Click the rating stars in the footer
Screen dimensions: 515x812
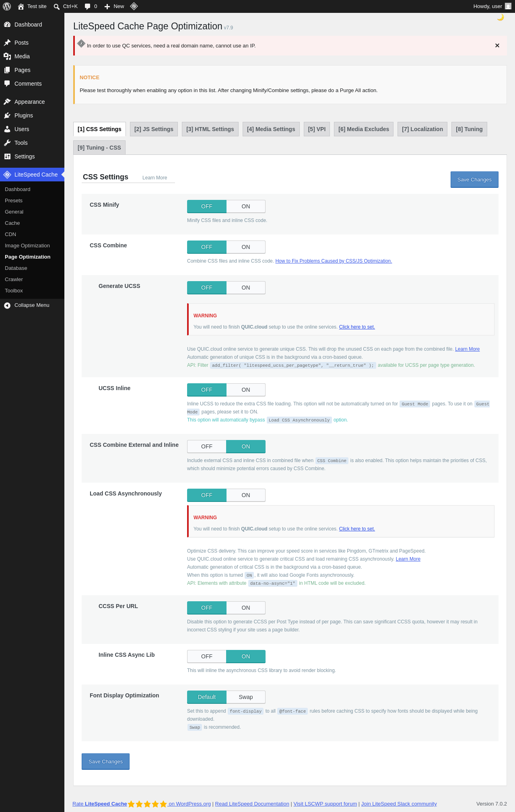pyautogui.click(x=147, y=804)
